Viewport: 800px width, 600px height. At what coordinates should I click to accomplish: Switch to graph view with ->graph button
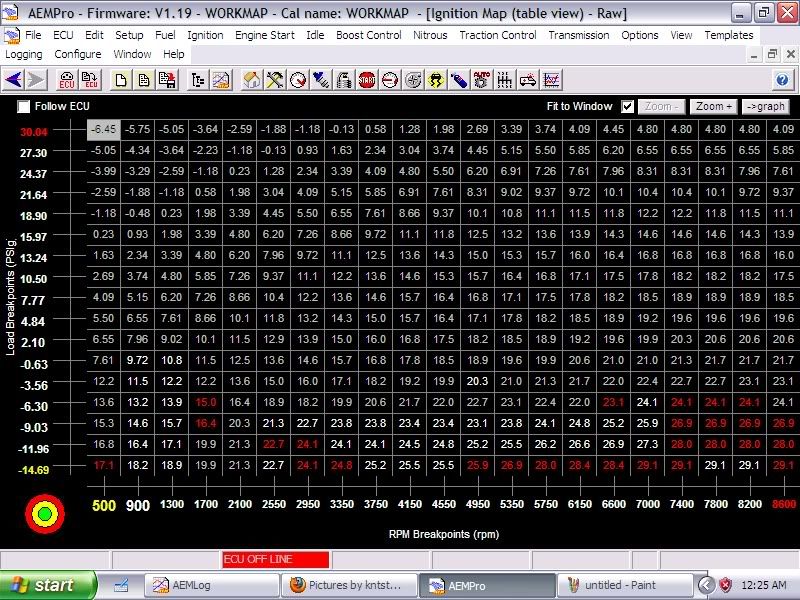tap(766, 106)
